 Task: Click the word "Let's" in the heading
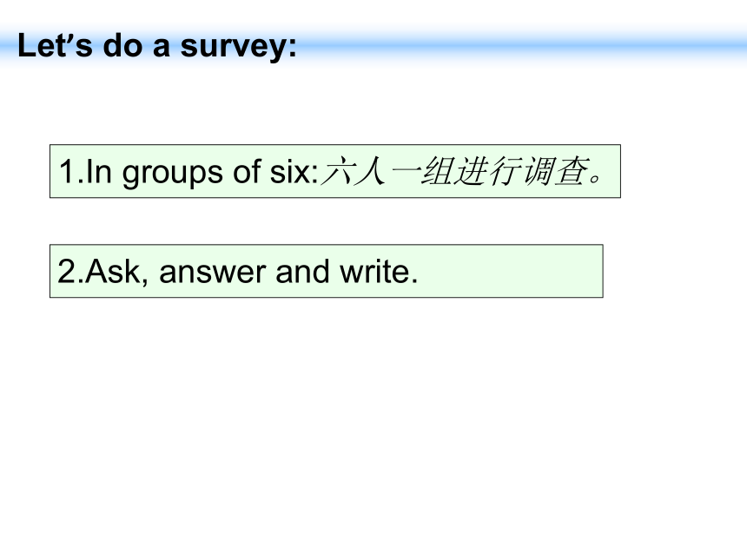click(x=55, y=45)
